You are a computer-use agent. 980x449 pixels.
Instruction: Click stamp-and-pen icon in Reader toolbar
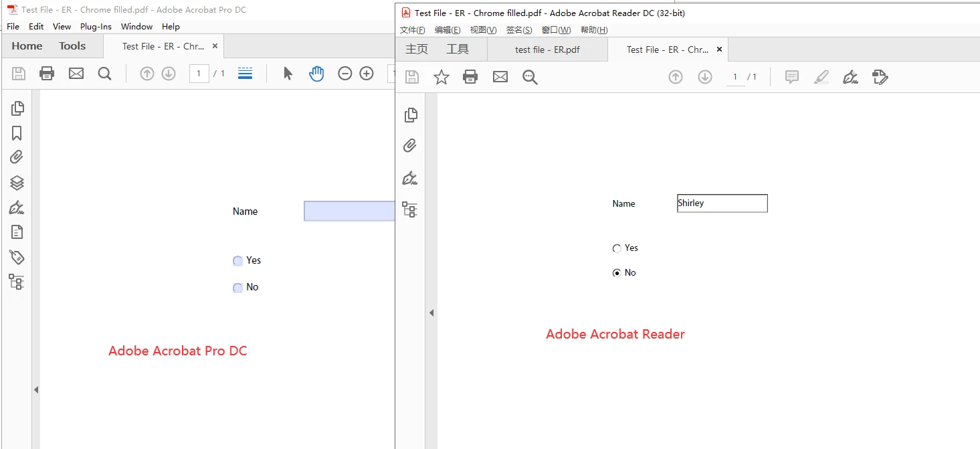point(880,77)
